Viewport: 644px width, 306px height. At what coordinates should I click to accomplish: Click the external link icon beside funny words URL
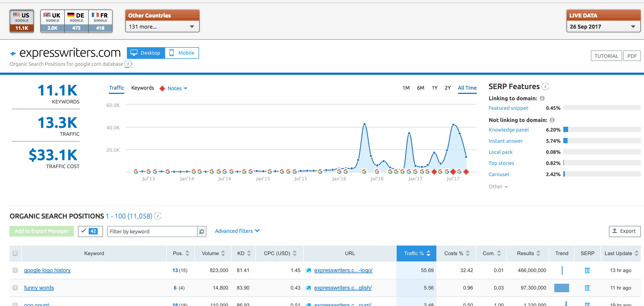tap(308, 288)
